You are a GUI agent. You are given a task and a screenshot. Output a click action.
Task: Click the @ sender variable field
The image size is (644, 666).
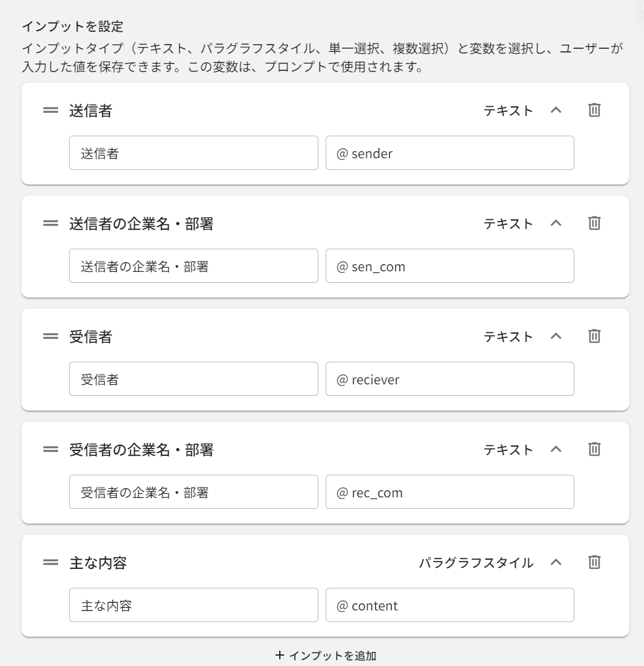click(450, 153)
